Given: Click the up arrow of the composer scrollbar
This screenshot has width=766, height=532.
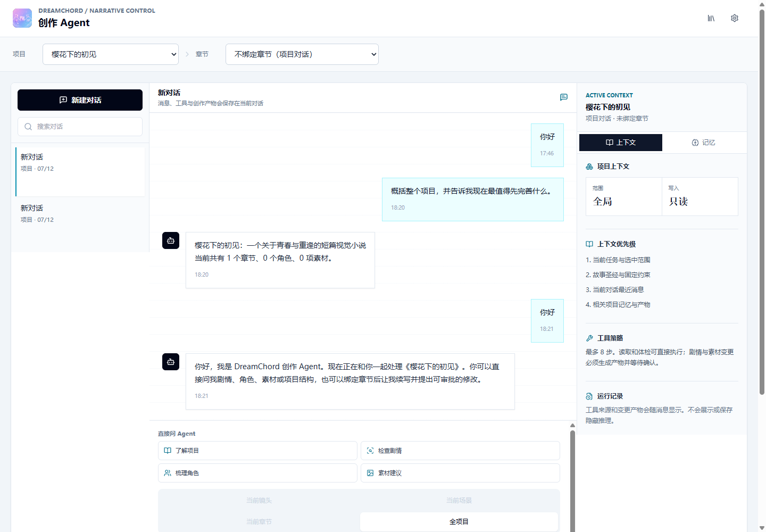Looking at the screenshot, I should (572, 426).
